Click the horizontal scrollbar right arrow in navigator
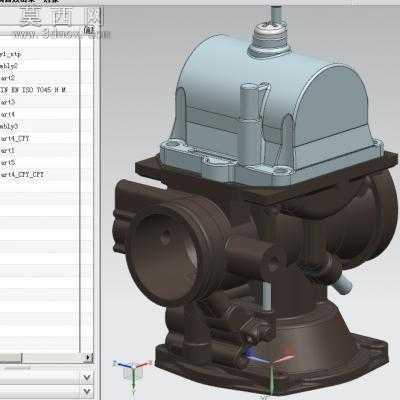Image resolution: width=400 pixels, height=400 pixels. click(x=88, y=358)
